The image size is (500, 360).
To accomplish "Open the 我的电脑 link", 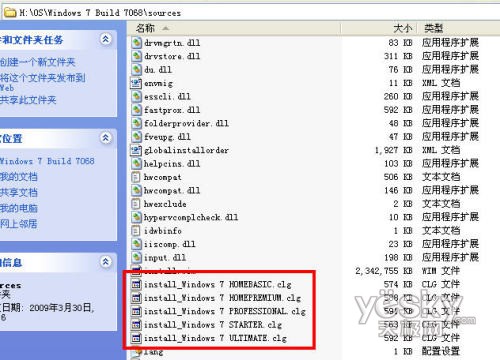I will [19, 208].
